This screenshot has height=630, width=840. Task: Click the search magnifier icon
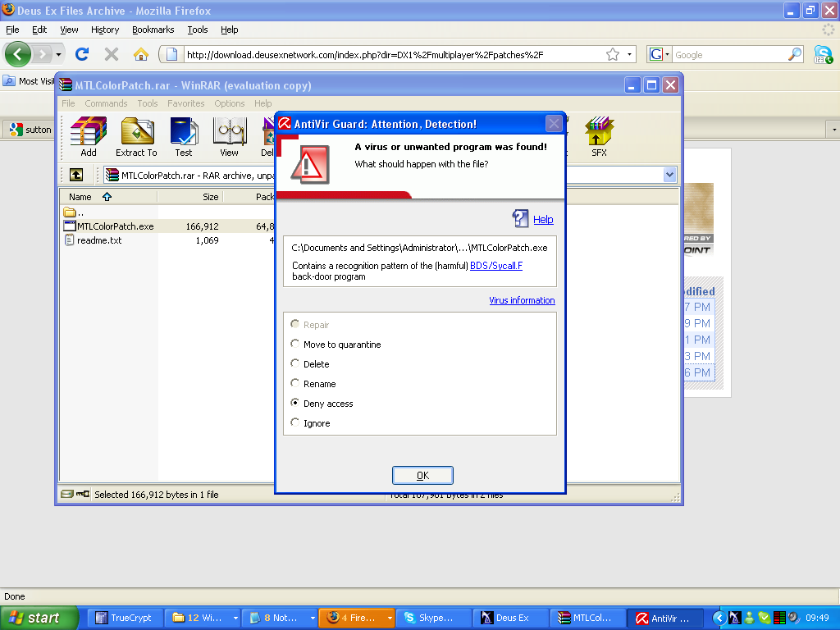tap(794, 54)
